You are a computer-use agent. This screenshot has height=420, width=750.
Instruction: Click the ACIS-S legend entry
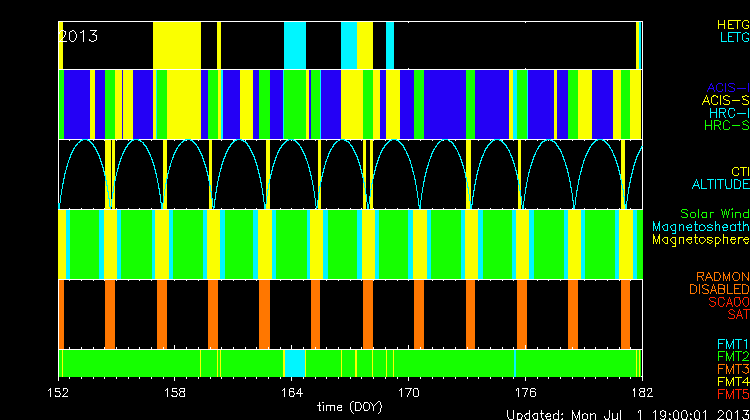pyautogui.click(x=725, y=100)
